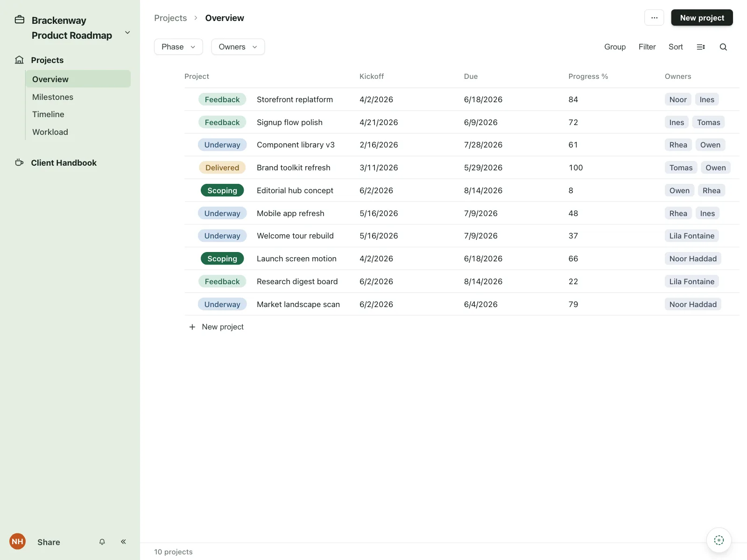Click the Scoping tag on Editorial hub concept
This screenshot has width=747, height=560.
click(x=222, y=190)
